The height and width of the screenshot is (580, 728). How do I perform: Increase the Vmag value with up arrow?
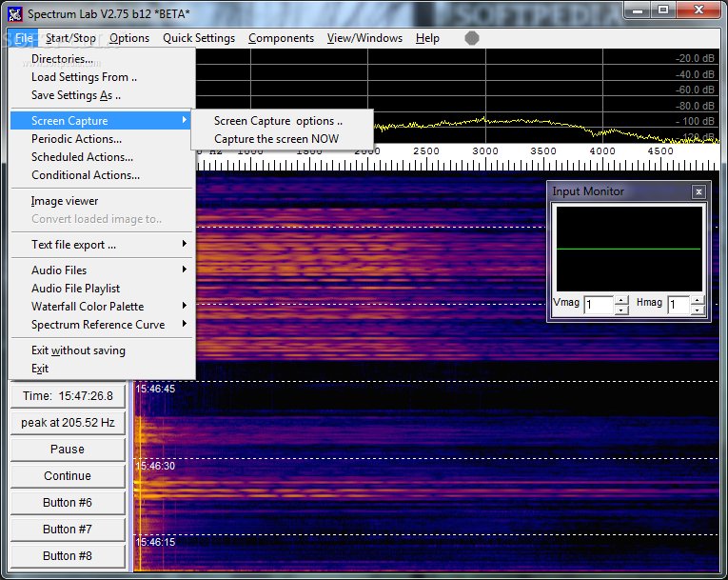(x=621, y=300)
